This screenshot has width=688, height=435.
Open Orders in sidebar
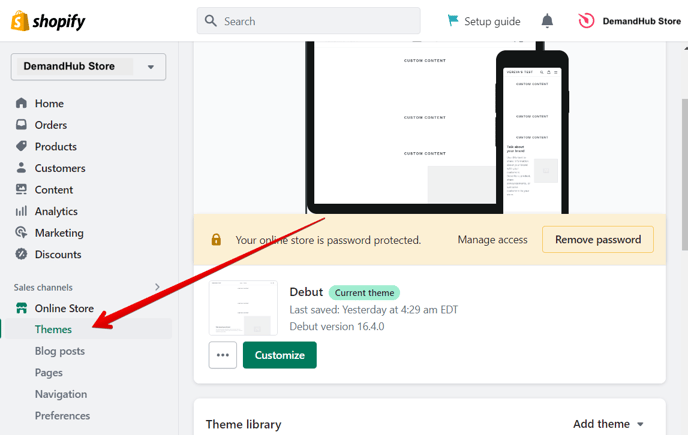point(51,125)
